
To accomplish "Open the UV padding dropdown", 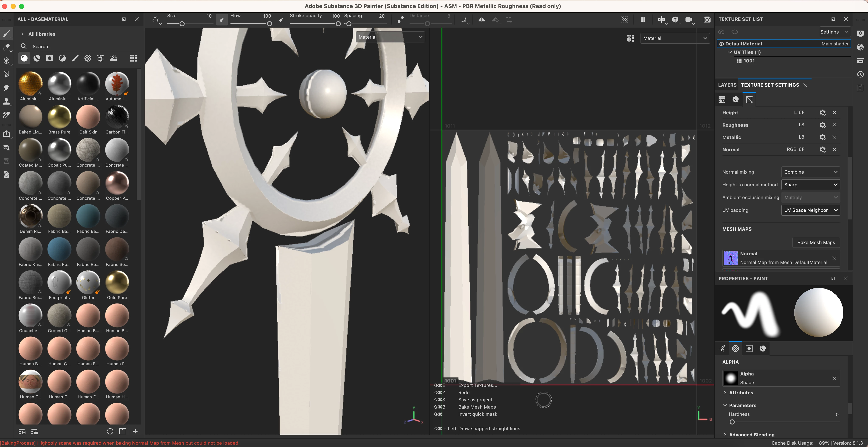I will tap(810, 210).
